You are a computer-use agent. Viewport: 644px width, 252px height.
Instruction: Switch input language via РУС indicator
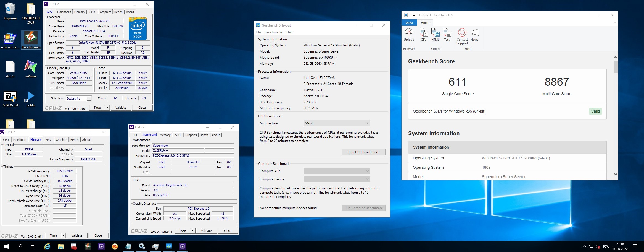(x=606, y=246)
